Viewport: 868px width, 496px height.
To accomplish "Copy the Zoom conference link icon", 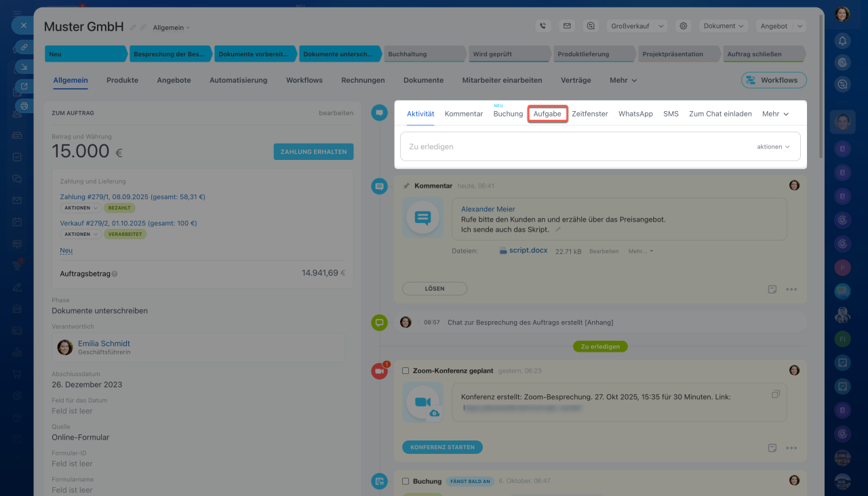I will point(776,394).
